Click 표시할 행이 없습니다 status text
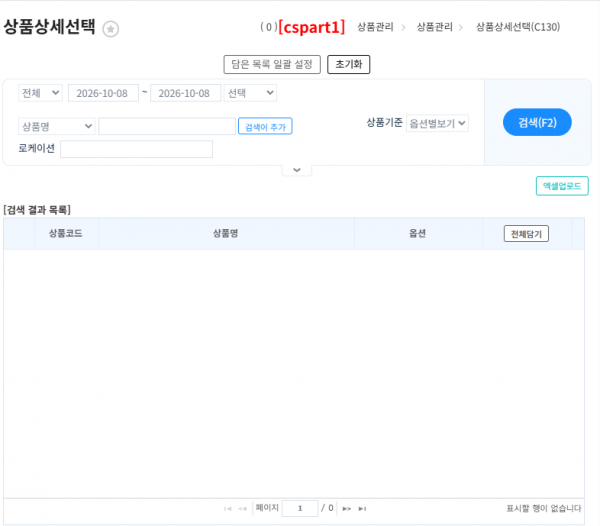Image resolution: width=600 pixels, height=526 pixels. click(x=544, y=508)
